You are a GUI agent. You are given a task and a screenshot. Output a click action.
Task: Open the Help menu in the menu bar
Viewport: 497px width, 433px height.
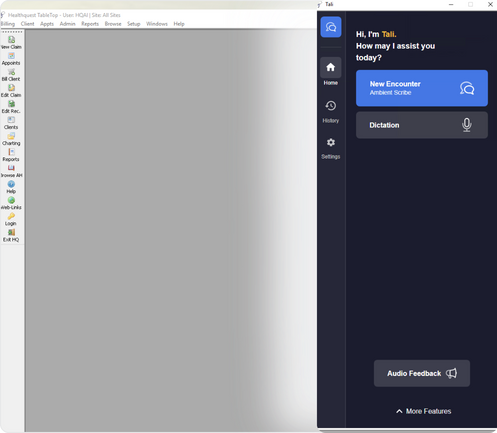[x=179, y=24]
